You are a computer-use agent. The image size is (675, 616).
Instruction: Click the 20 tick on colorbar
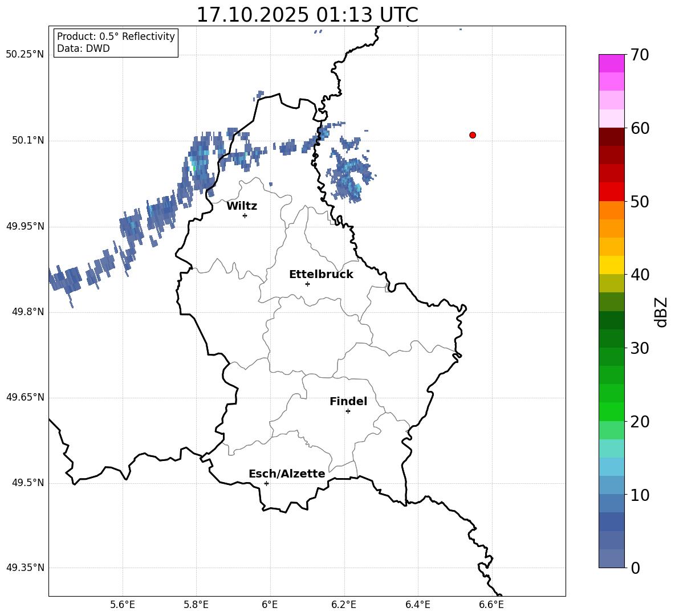(x=640, y=422)
